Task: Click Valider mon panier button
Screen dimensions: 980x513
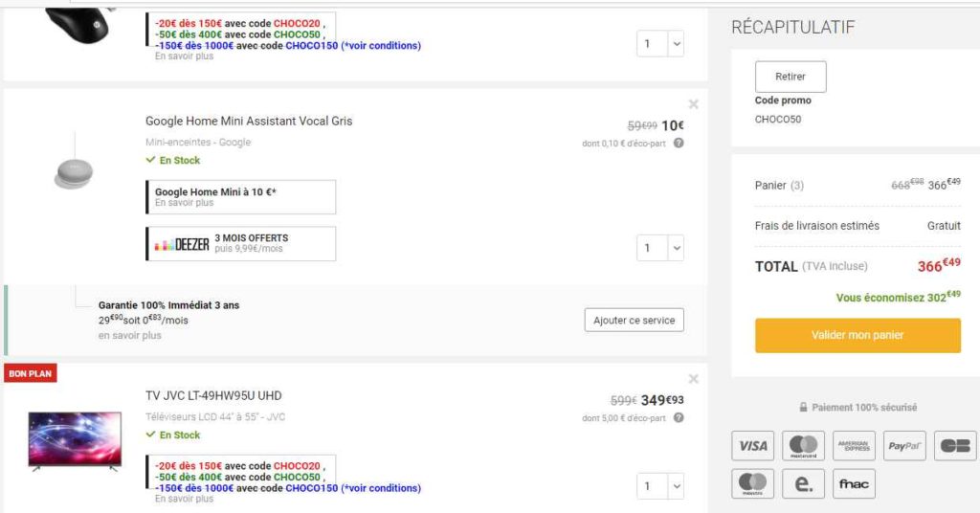Action: 857,335
